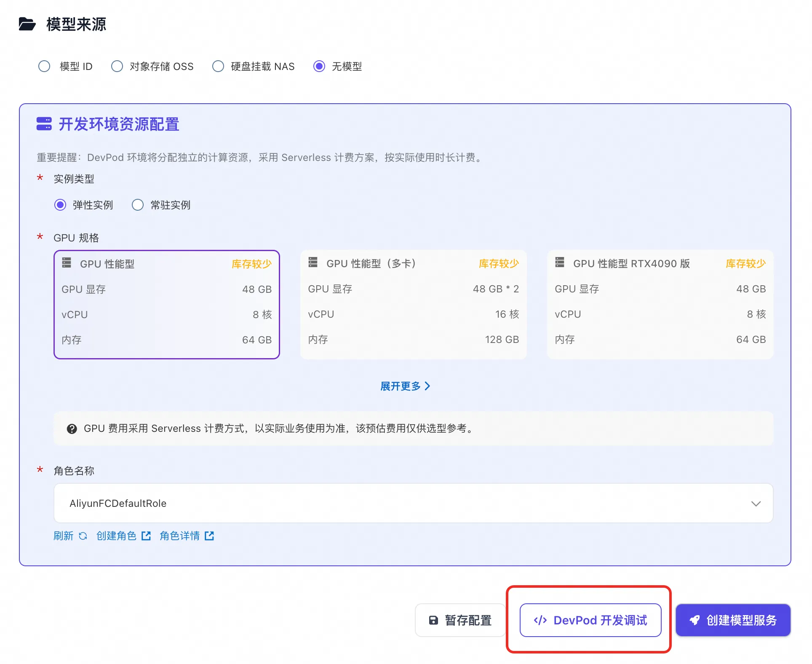Click server icon on RTX4090 版 card

[560, 262]
